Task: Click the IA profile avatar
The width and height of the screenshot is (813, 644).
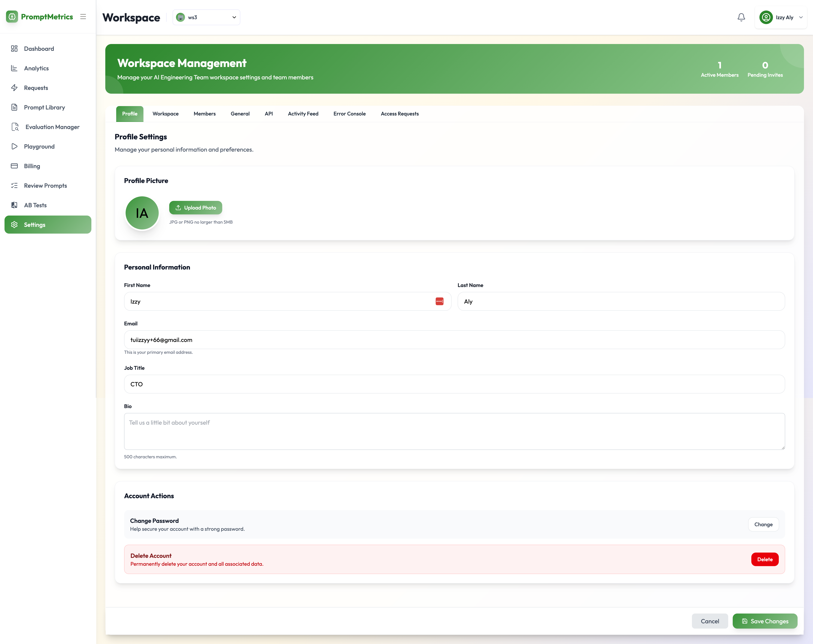Action: click(x=142, y=213)
